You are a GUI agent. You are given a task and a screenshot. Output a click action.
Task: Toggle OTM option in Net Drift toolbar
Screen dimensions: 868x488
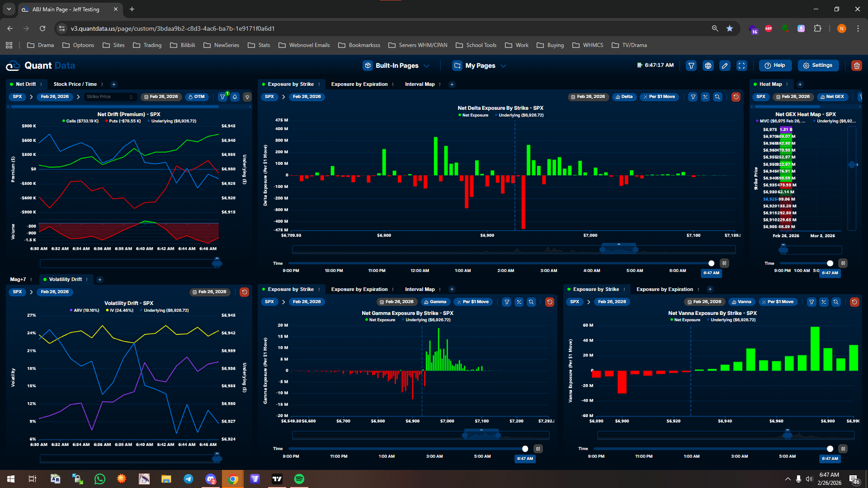pos(196,97)
